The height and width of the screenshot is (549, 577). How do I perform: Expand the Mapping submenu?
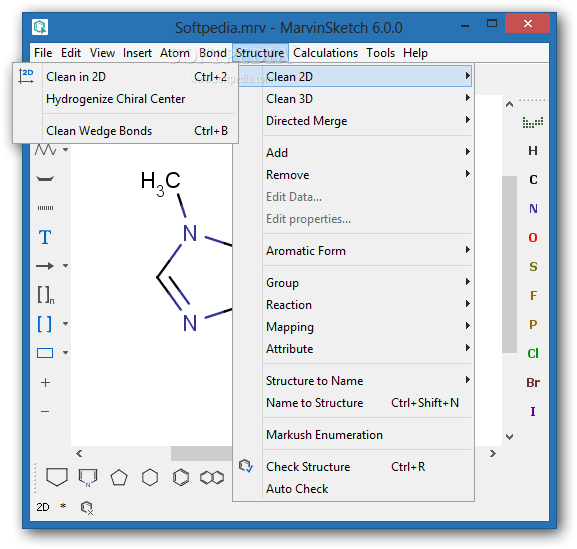tap(354, 327)
